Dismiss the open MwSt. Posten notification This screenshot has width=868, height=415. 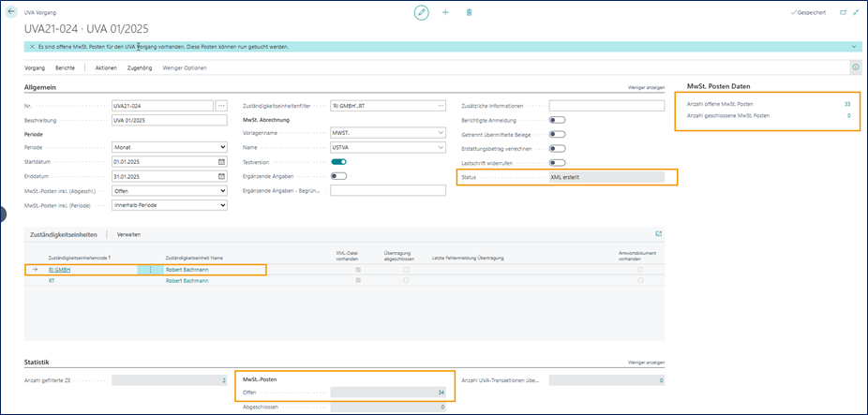click(33, 47)
